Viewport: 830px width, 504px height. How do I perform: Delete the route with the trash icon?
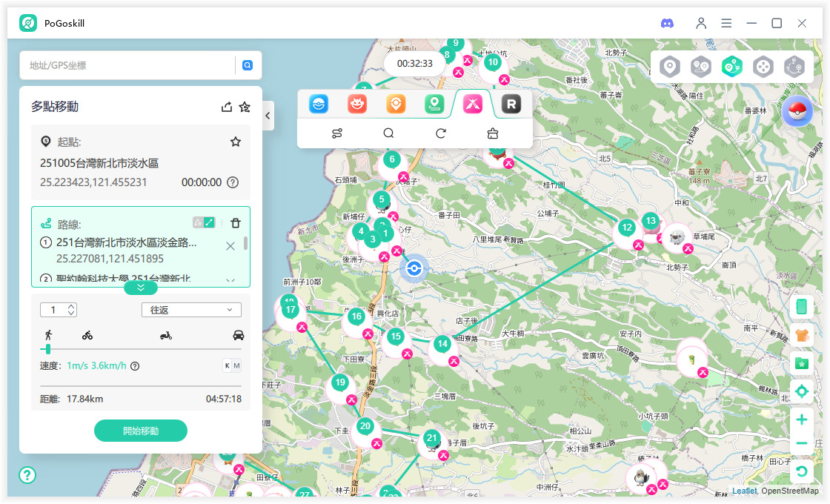[x=235, y=223]
